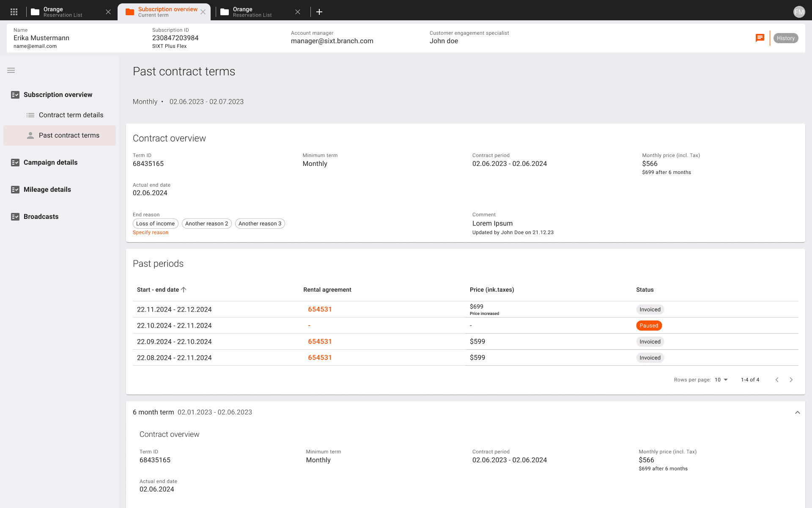Click the Mileage details checklist icon
812x508 pixels.
click(15, 190)
